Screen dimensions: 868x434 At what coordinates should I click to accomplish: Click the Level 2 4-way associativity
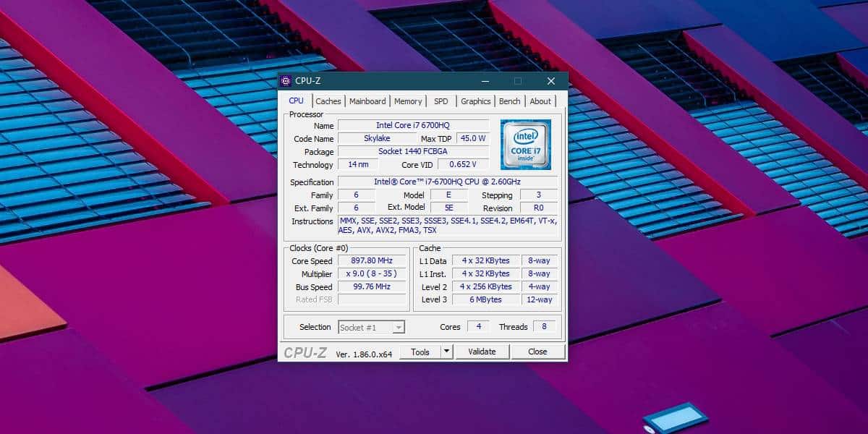click(540, 286)
